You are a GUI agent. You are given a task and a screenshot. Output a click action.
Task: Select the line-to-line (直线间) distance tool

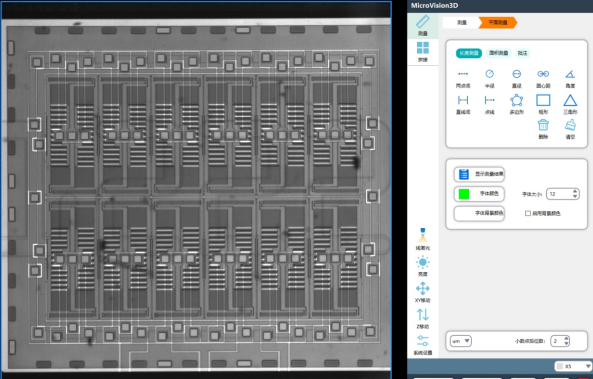coord(463,104)
